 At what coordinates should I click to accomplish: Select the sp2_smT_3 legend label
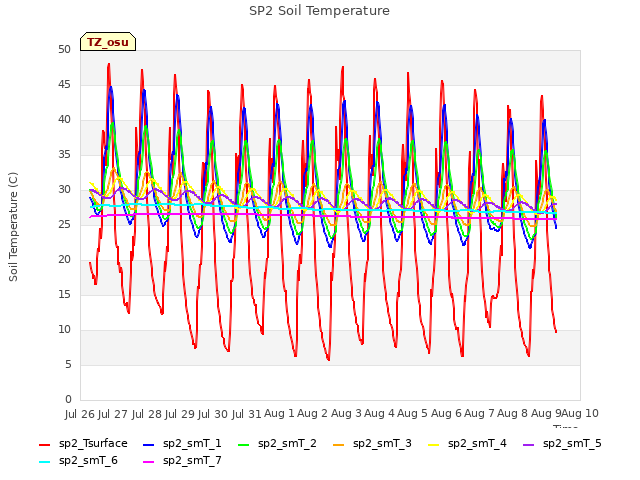point(382,444)
